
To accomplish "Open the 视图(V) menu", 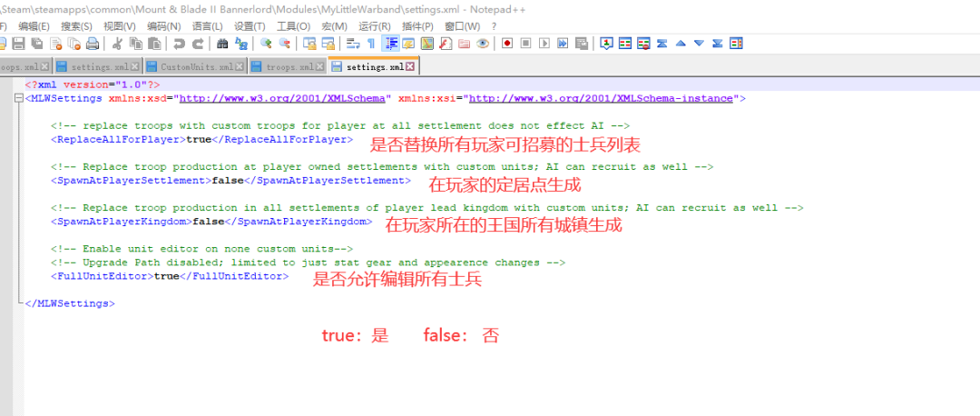I will tap(120, 26).
